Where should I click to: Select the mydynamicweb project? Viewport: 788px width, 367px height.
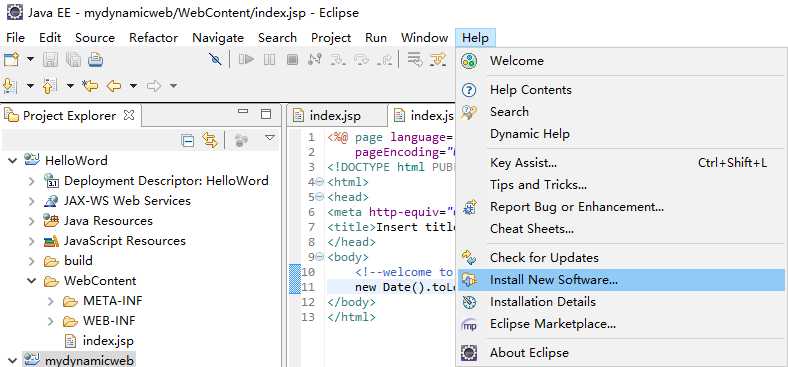coord(89,360)
